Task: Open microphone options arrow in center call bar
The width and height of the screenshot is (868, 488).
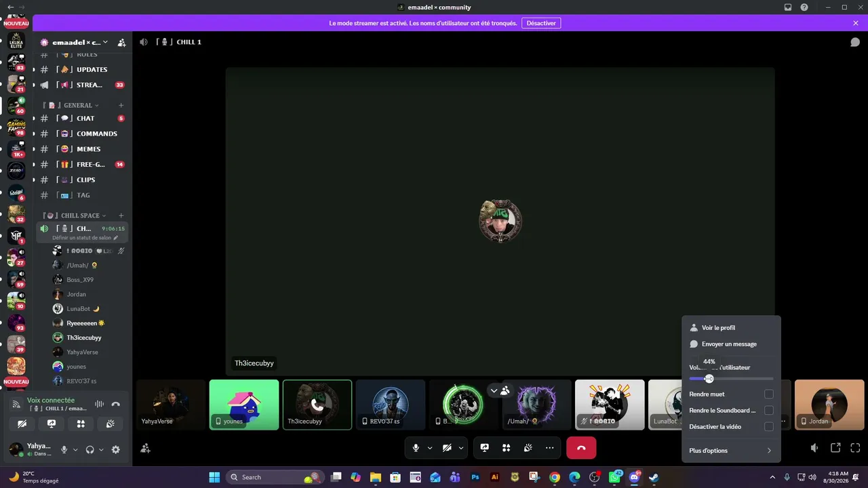Action: click(430, 448)
